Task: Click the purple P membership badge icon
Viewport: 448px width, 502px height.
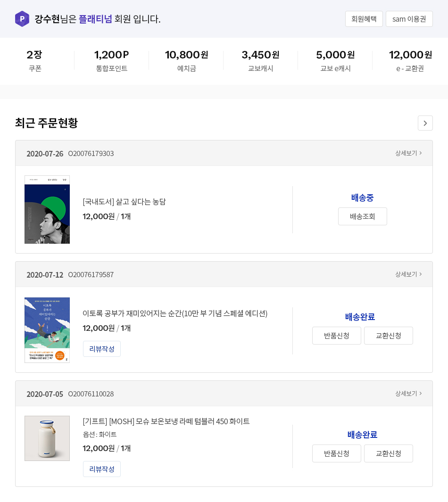Action: 22,19
